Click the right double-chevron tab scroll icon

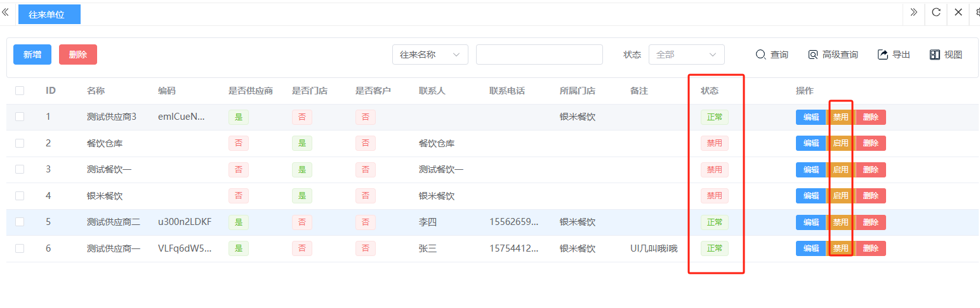914,13
